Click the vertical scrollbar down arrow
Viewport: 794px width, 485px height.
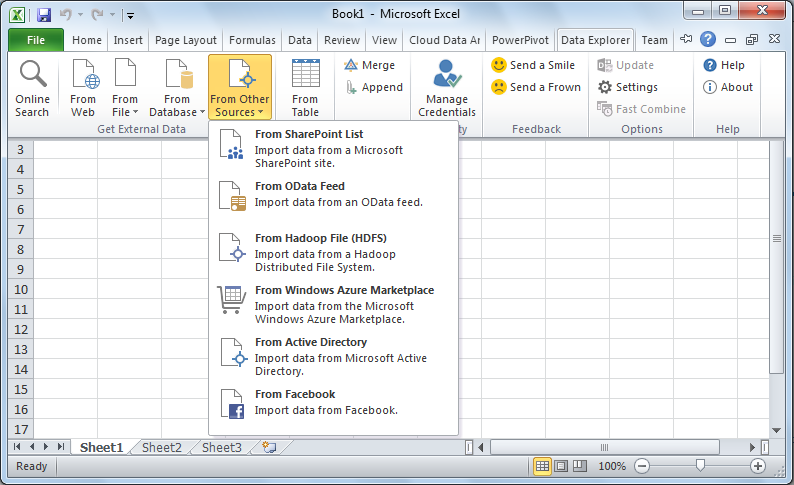pos(776,430)
